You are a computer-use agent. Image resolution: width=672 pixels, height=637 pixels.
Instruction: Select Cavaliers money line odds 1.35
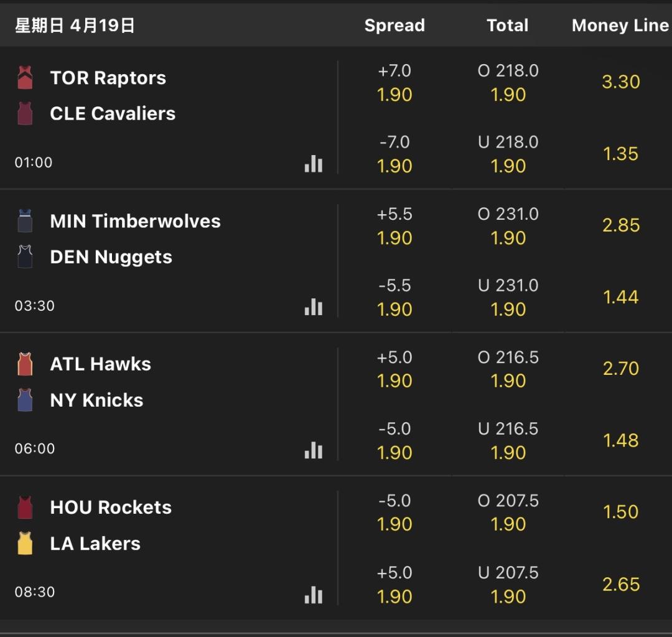point(620,154)
